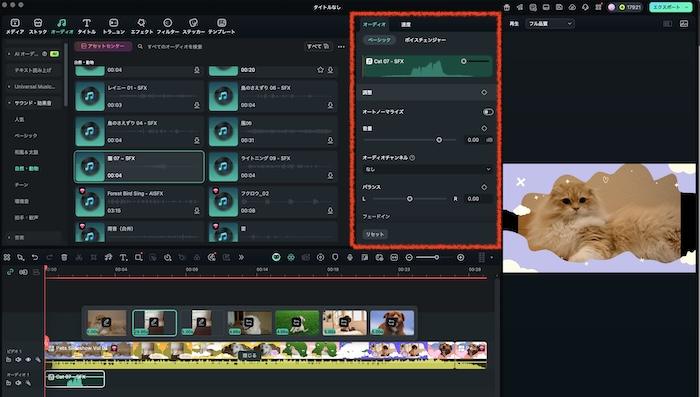Viewport: 700px width, 397px height.
Task: Open the フル画質 playback quality dropdown
Action: 550,24
